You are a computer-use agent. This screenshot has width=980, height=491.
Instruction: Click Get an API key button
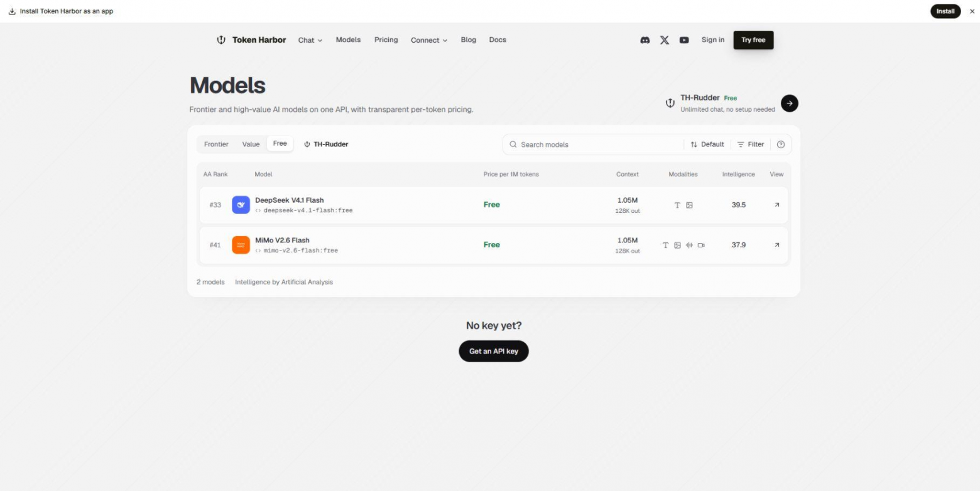pos(494,352)
